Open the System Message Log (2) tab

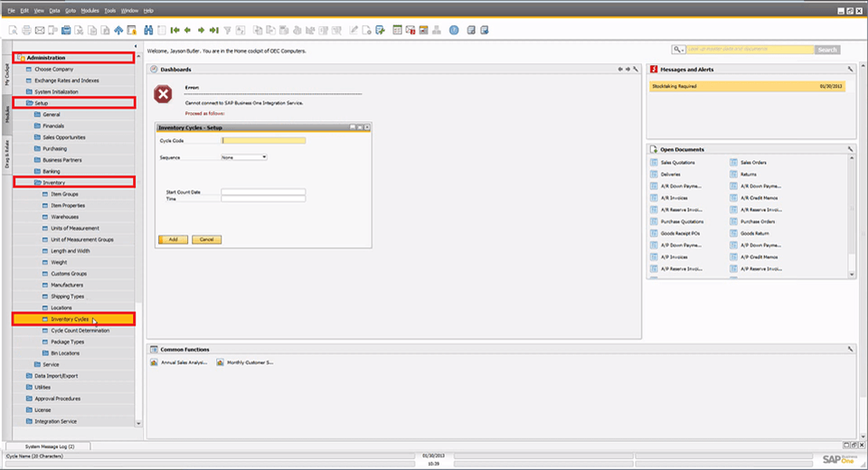[49, 446]
